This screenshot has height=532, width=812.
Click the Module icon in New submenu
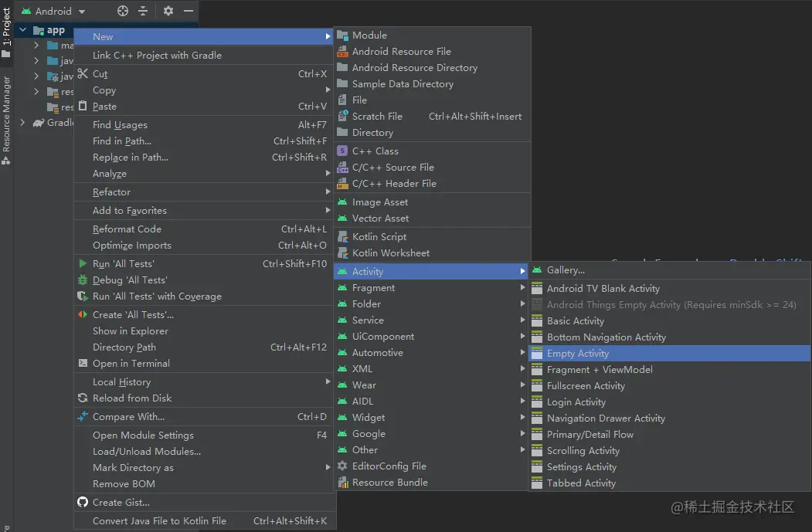[x=342, y=36]
